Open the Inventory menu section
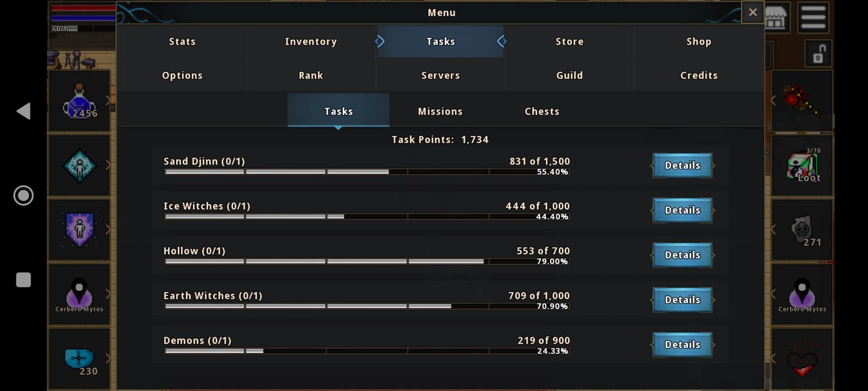 [x=311, y=42]
